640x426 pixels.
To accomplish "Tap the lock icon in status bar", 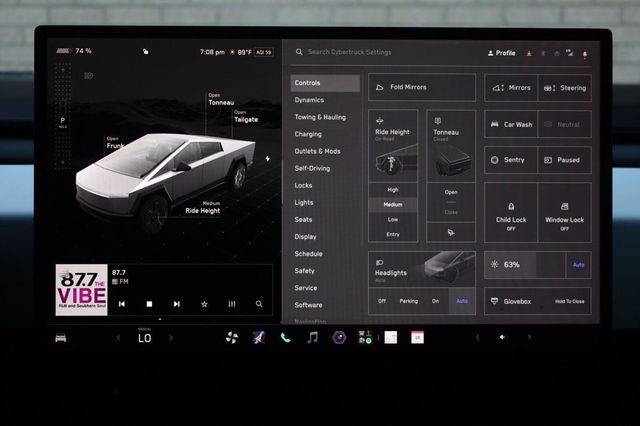I will (x=146, y=51).
